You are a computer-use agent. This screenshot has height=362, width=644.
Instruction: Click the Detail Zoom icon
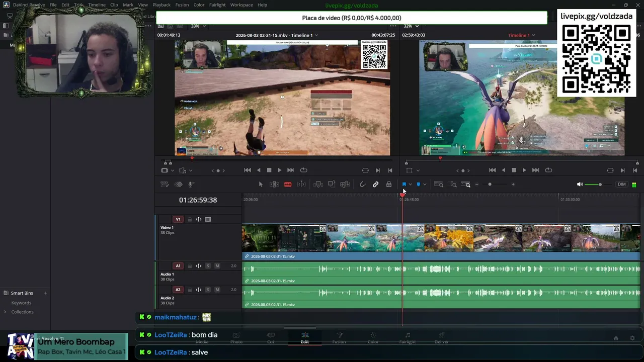click(x=453, y=185)
